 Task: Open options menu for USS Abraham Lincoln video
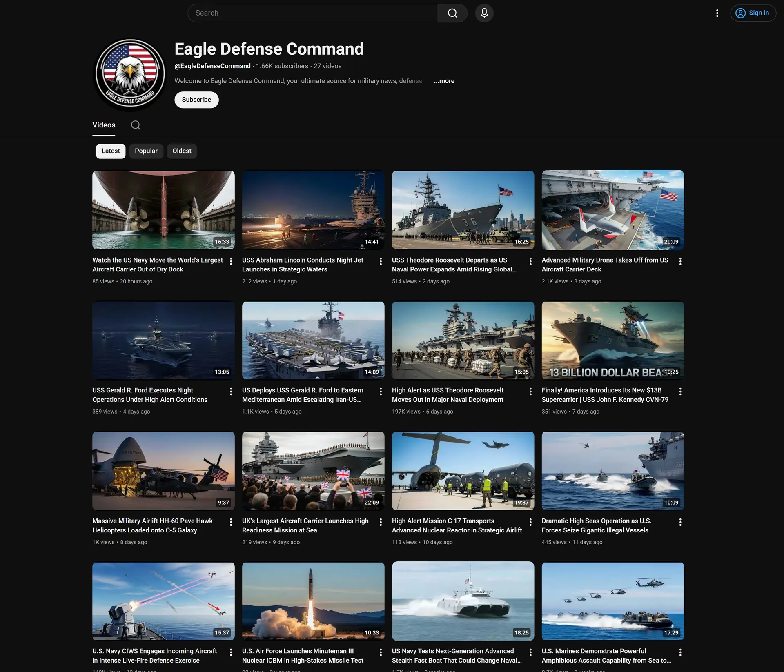click(x=381, y=261)
